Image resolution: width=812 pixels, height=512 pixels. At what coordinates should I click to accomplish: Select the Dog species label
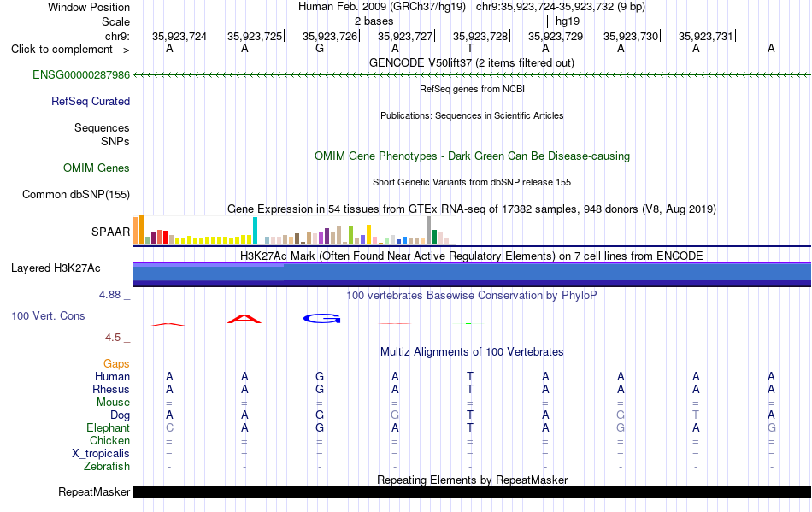[121, 415]
